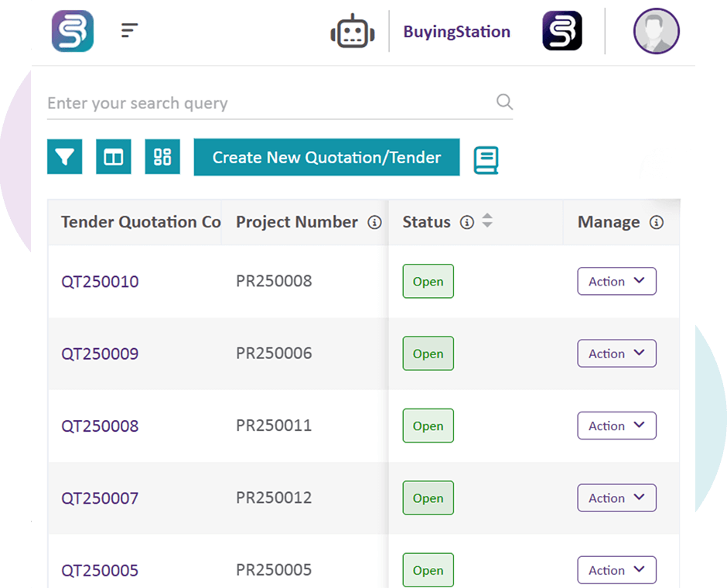The height and width of the screenshot is (588, 727).
Task: Toggle the hamburger menu icon
Action: tap(129, 30)
